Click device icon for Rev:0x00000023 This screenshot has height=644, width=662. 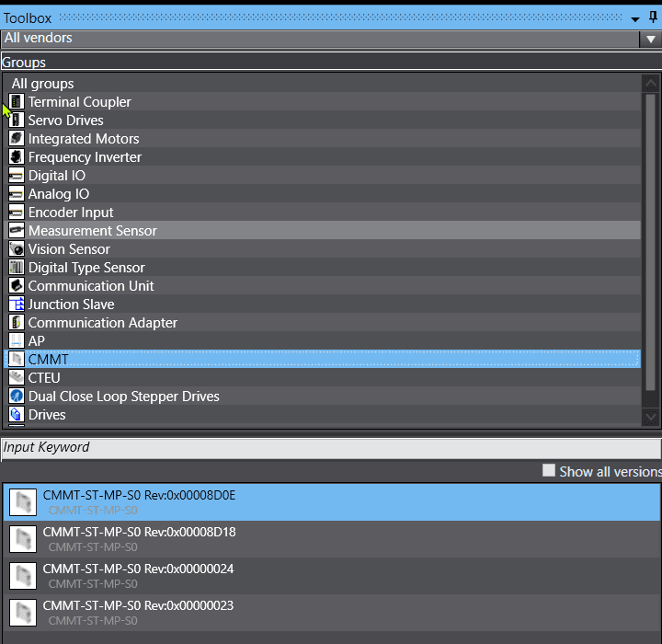(23, 613)
